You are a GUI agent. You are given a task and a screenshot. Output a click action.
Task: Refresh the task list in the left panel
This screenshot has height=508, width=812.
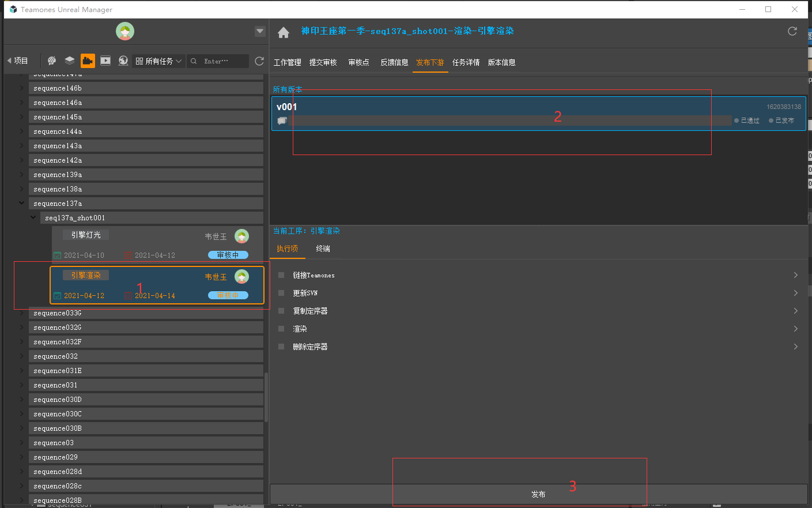click(259, 61)
